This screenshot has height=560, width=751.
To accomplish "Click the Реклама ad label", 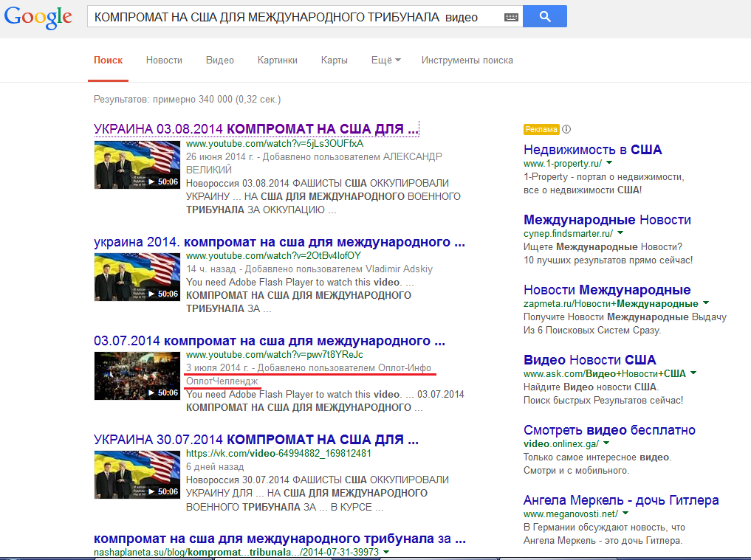I will [541, 129].
